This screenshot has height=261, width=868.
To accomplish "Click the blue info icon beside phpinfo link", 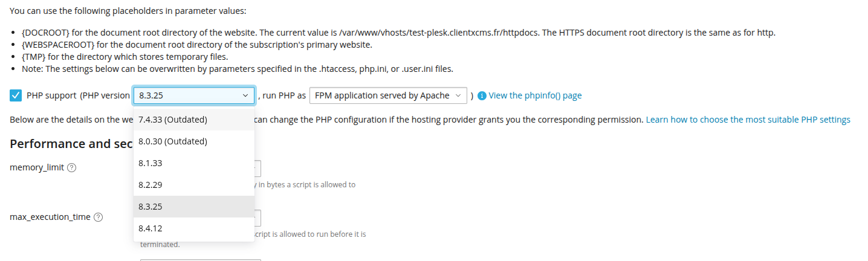I will (x=482, y=95).
